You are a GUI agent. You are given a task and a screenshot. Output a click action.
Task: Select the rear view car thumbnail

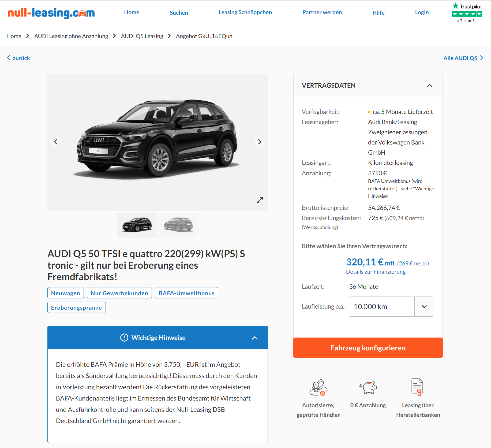pyautogui.click(x=178, y=225)
